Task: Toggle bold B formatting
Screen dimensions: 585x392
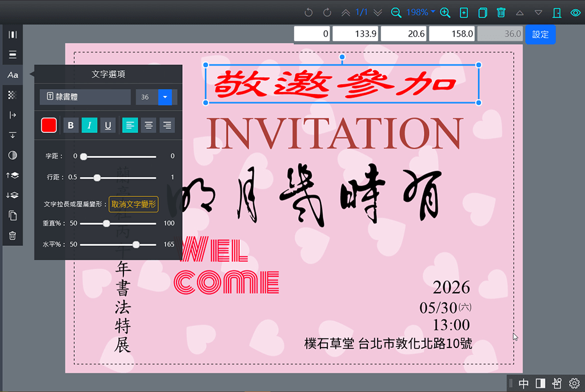Action: [x=71, y=125]
